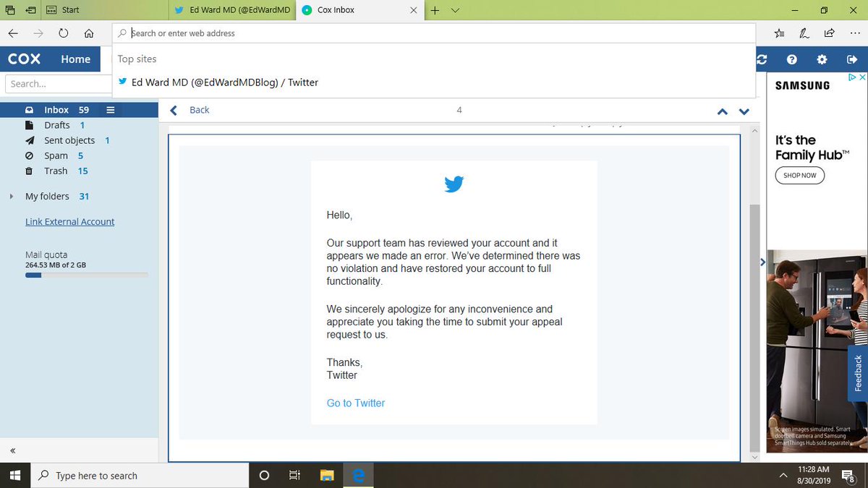Open the Favorites hub star icon
This screenshot has width=868, height=488.
(779, 33)
